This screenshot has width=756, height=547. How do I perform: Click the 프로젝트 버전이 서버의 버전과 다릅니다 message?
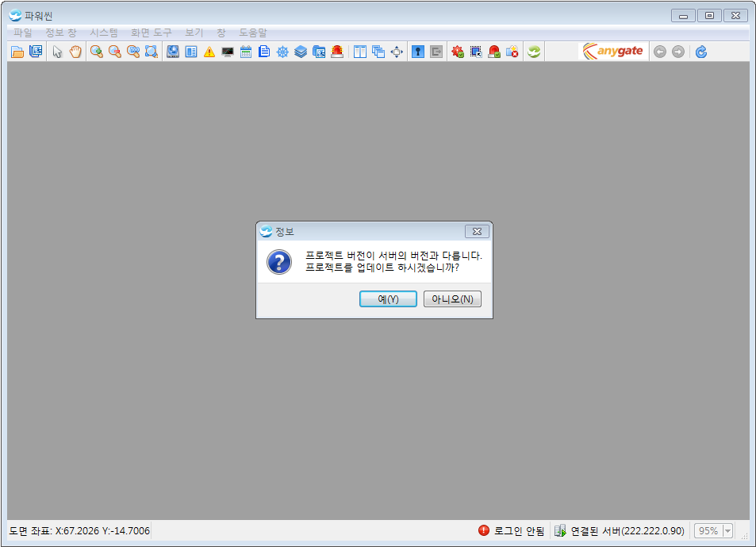pos(394,256)
